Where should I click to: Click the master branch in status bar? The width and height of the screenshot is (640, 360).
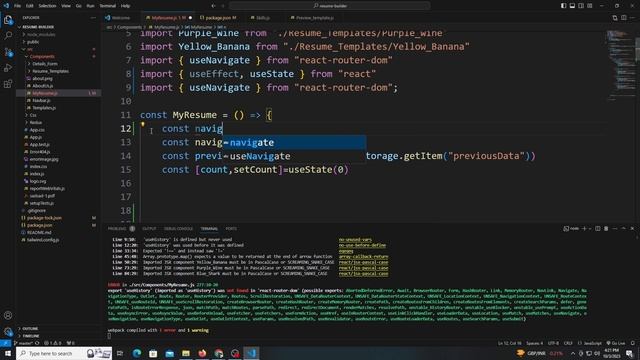[x=24, y=343]
